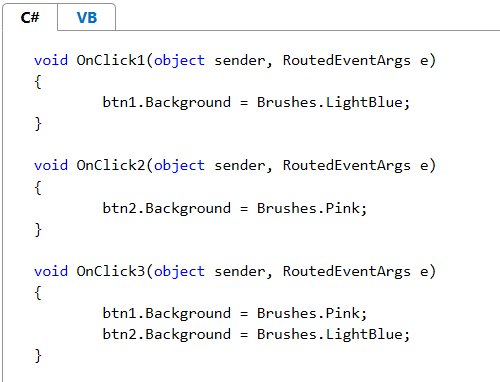
Task: Select the C# code tab
Action: (30, 17)
